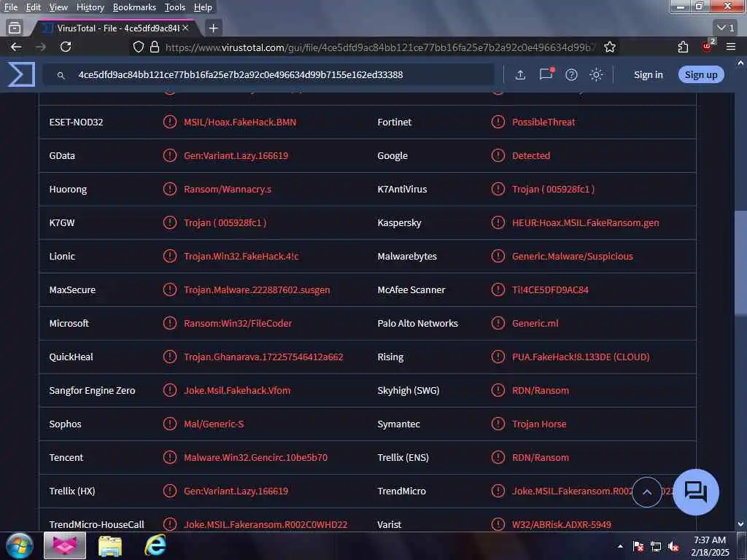747x560 pixels.
Task: Click the muted volume tray icon
Action: [x=673, y=547]
